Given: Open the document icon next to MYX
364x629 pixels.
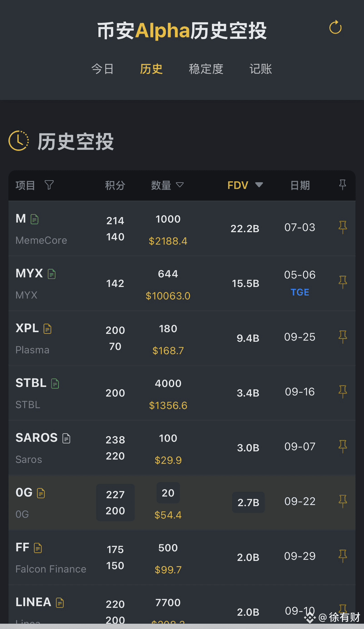Looking at the screenshot, I should click(x=52, y=274).
